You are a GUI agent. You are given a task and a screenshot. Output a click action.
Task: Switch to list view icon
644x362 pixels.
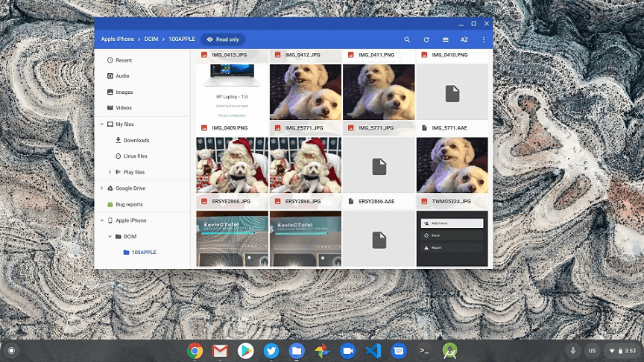click(x=446, y=39)
